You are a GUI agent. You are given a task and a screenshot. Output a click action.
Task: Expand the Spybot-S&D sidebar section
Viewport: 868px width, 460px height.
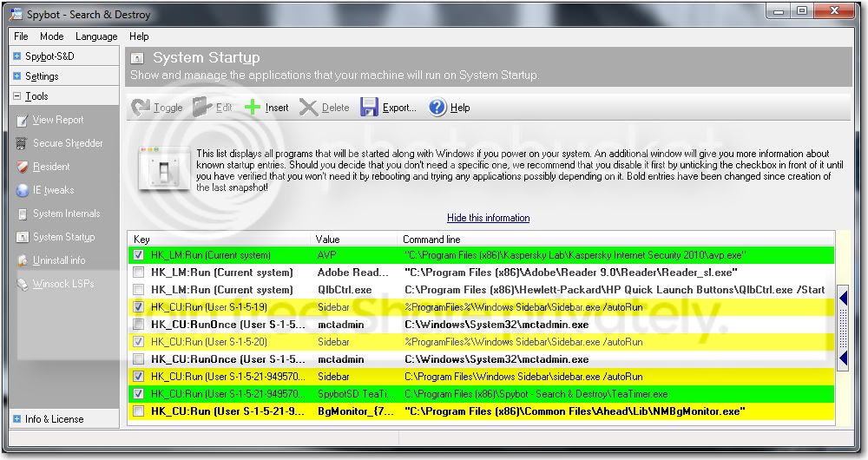(x=16, y=56)
